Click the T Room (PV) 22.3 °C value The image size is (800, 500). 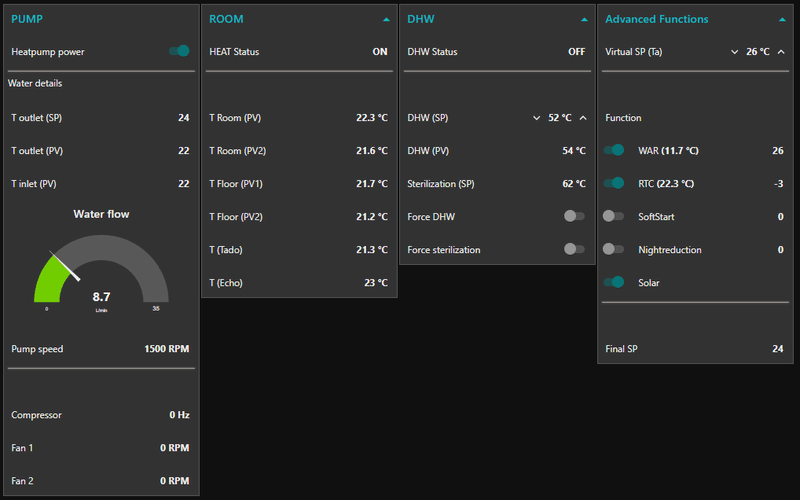[372, 118]
